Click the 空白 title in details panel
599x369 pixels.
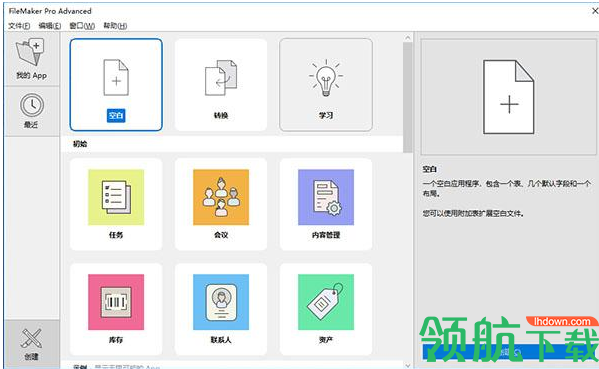430,169
